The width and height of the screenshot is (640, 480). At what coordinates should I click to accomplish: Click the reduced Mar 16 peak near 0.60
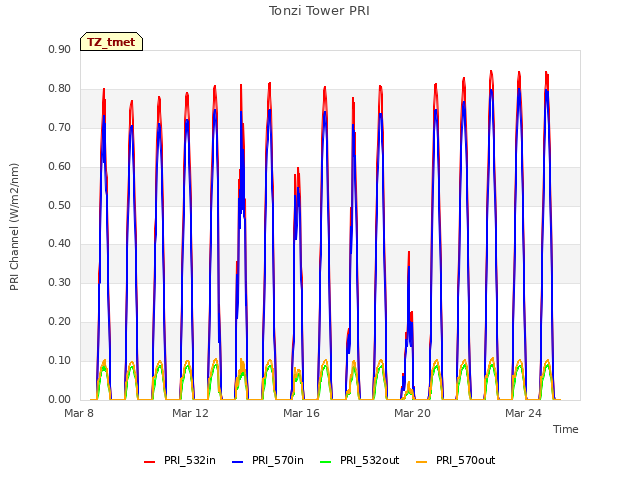tap(298, 168)
